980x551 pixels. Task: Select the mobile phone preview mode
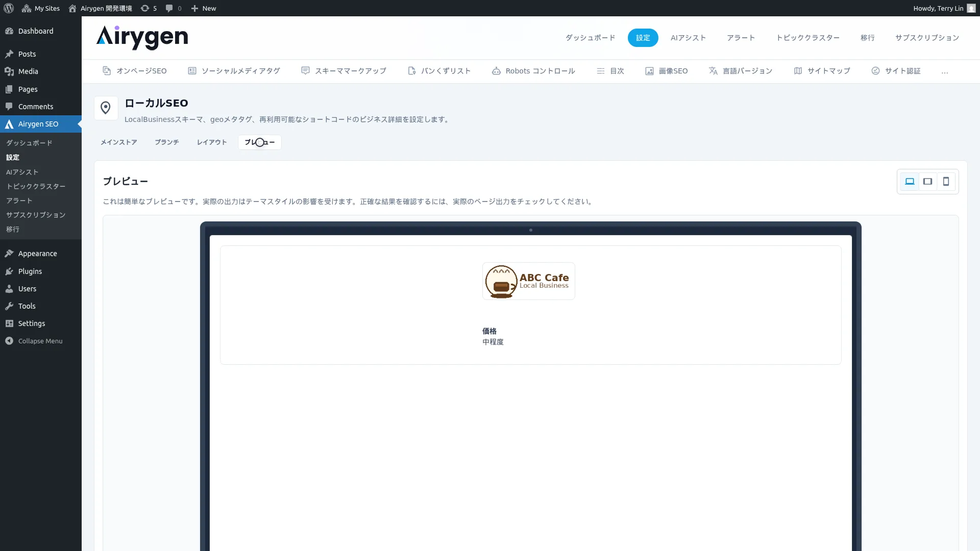pos(946,182)
